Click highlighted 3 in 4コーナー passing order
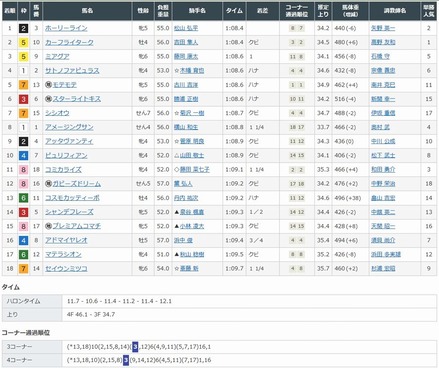Image resolution: width=439 pixels, height=368 pixels. coord(126,360)
